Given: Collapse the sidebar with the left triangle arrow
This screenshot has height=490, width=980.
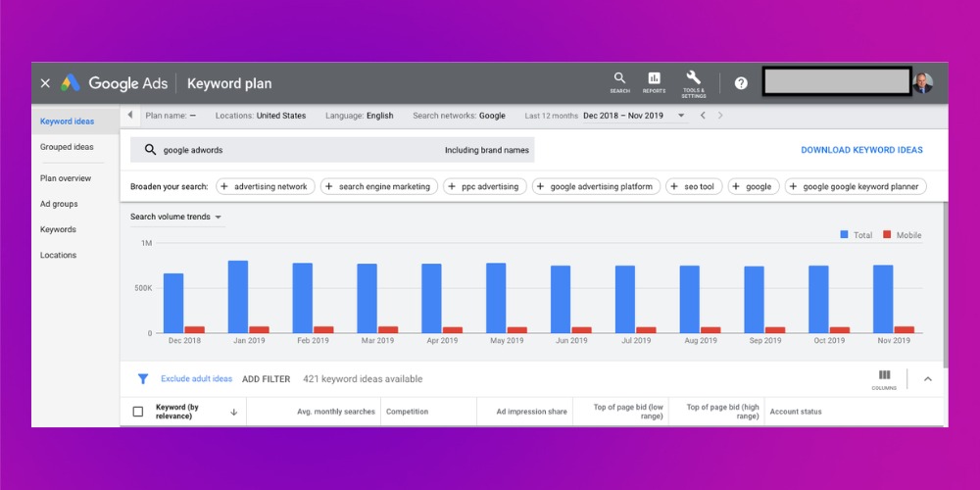Looking at the screenshot, I should (x=130, y=115).
